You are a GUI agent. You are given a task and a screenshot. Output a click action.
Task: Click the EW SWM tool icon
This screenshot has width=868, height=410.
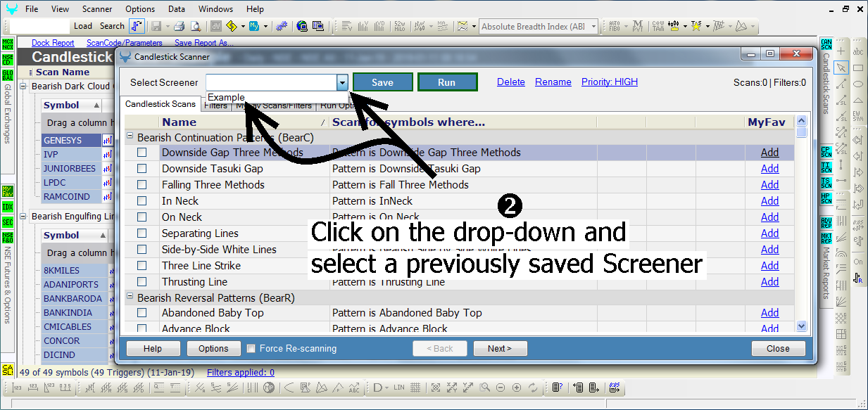point(858,116)
